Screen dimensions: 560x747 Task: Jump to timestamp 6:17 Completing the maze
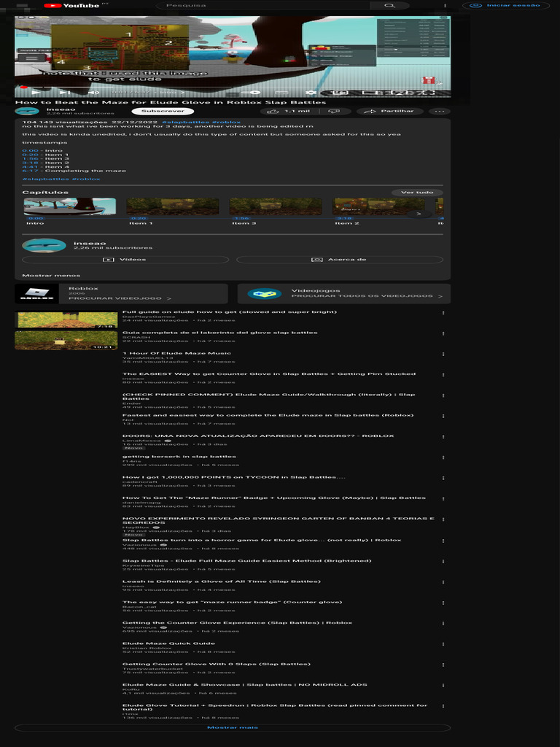click(30, 171)
